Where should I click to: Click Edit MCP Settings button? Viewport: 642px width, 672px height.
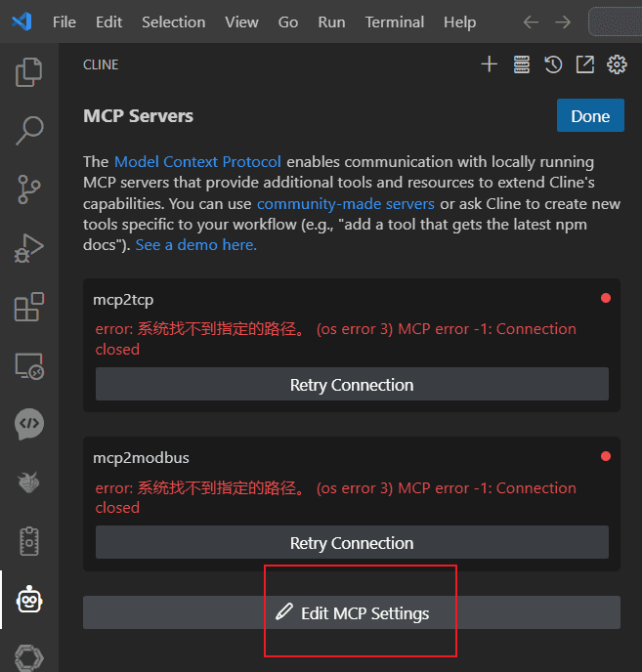[352, 612]
